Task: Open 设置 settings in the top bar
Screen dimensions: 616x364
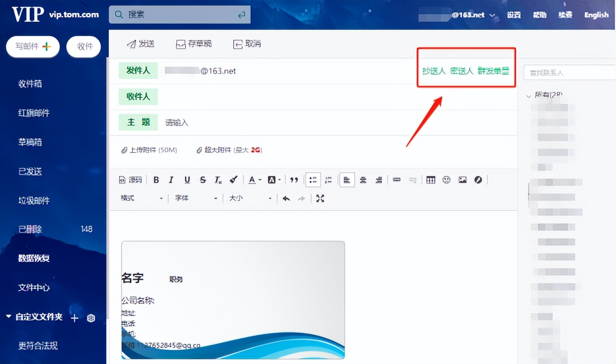Action: tap(514, 15)
